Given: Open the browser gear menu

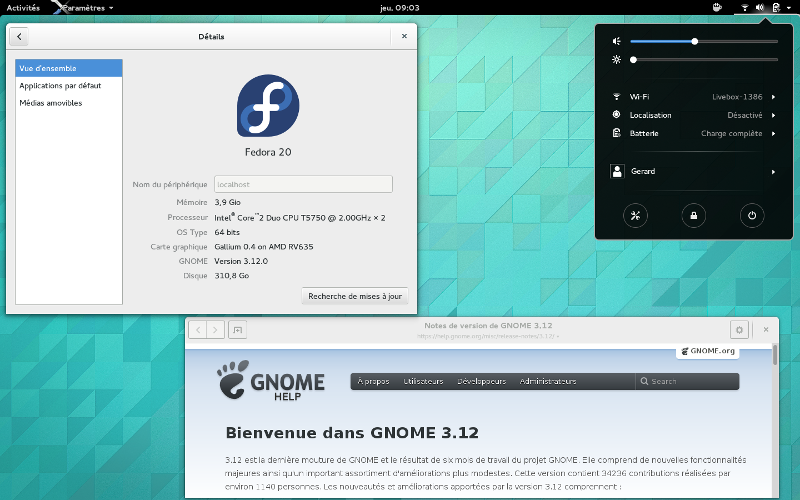Looking at the screenshot, I should click(739, 330).
